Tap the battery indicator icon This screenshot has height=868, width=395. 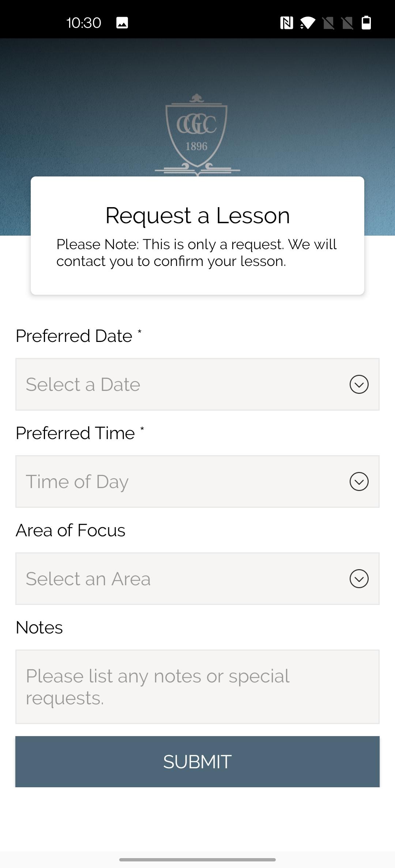click(x=366, y=23)
